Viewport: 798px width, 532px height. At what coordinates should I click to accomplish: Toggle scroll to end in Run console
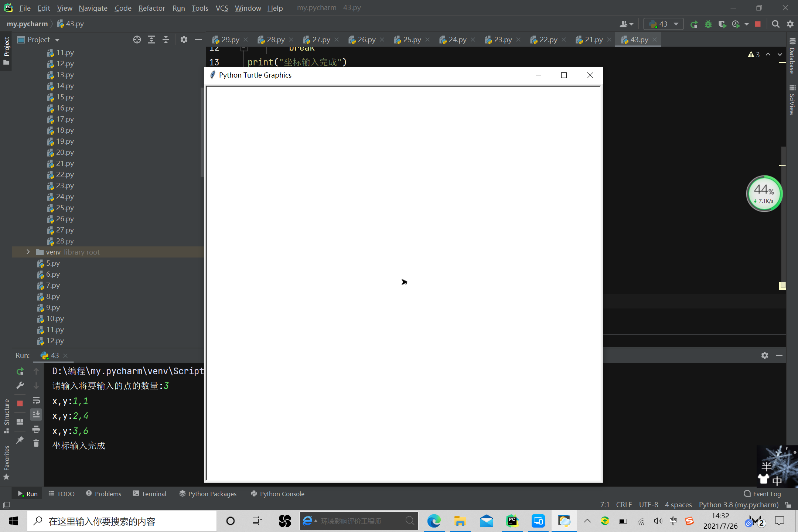[x=36, y=415]
